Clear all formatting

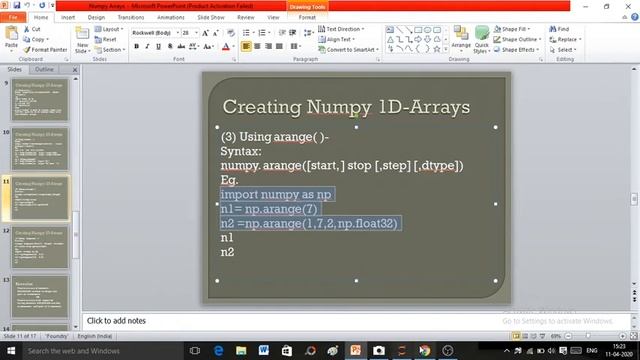coord(231,33)
